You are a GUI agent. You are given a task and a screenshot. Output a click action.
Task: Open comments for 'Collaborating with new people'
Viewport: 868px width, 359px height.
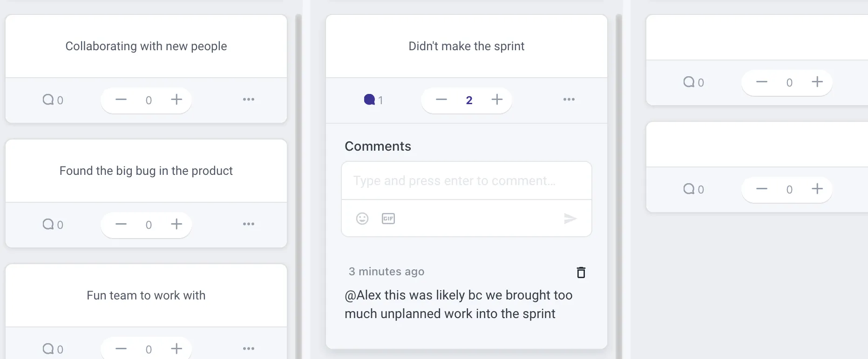[x=53, y=100]
